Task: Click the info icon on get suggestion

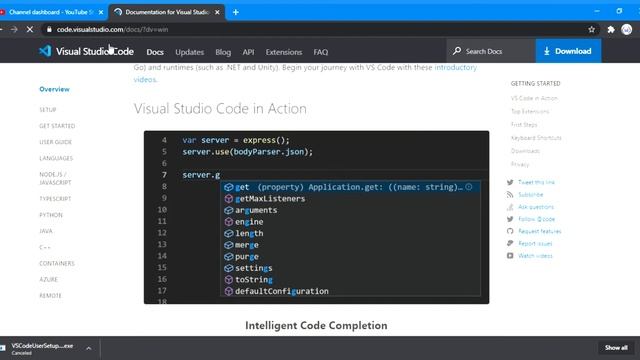Action: 469,187
